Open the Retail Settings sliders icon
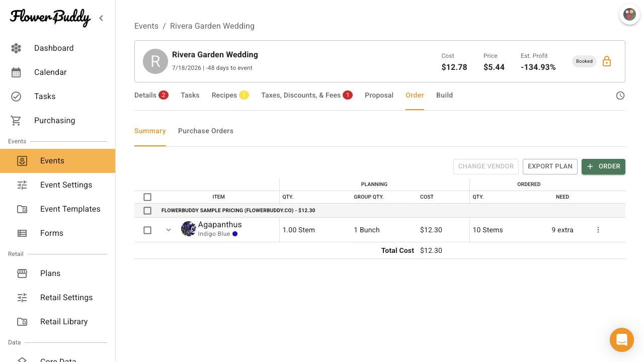This screenshot has width=644, height=362. pos(22,298)
